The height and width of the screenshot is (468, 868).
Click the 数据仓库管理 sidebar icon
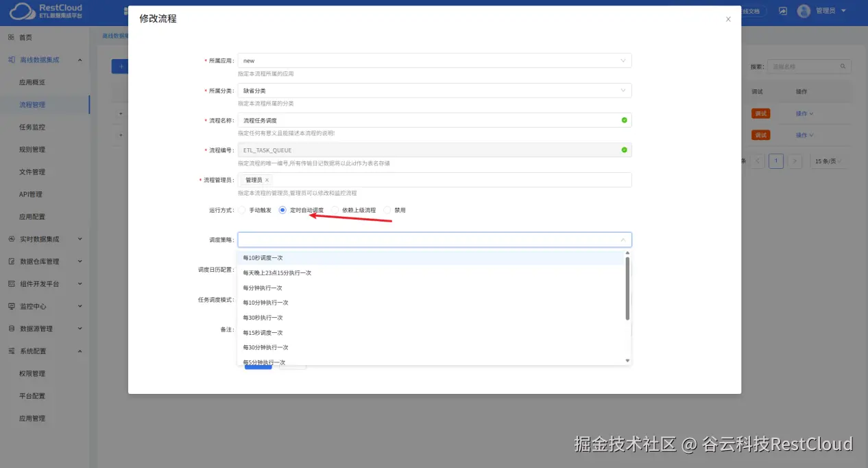point(12,261)
